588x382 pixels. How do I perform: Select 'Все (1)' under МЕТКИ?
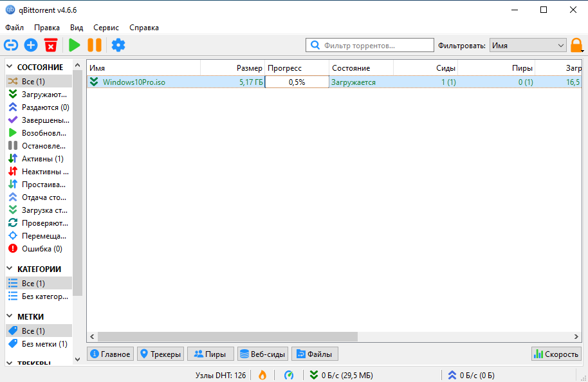[x=39, y=331]
